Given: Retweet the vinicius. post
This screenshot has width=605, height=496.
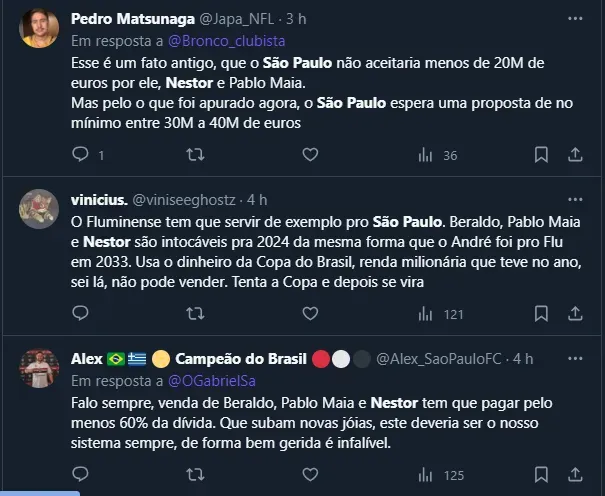Looking at the screenshot, I should [197, 314].
